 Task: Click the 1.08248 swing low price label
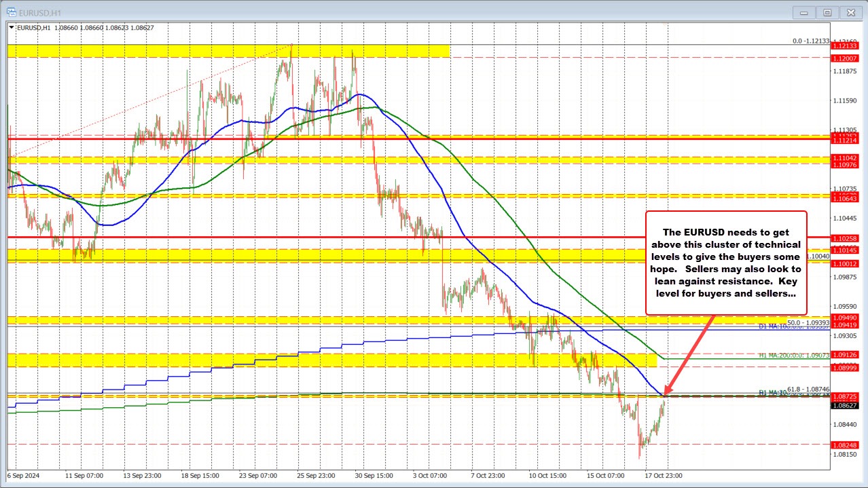844,446
